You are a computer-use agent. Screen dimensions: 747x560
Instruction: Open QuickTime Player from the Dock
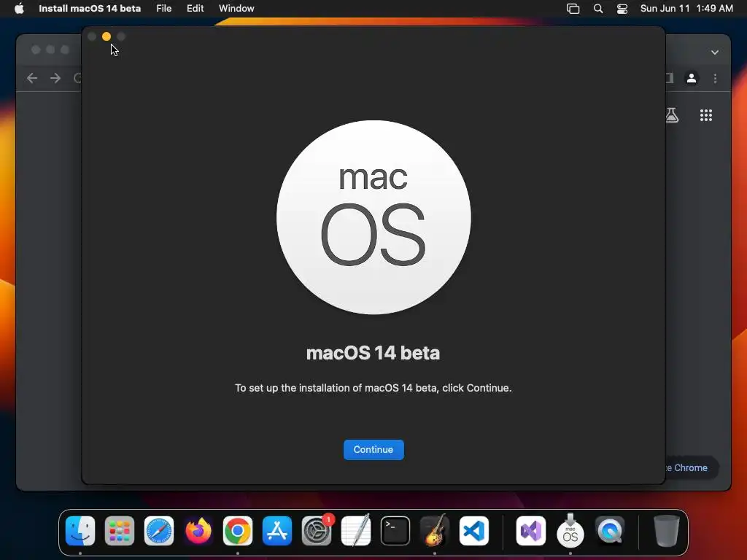tap(610, 531)
